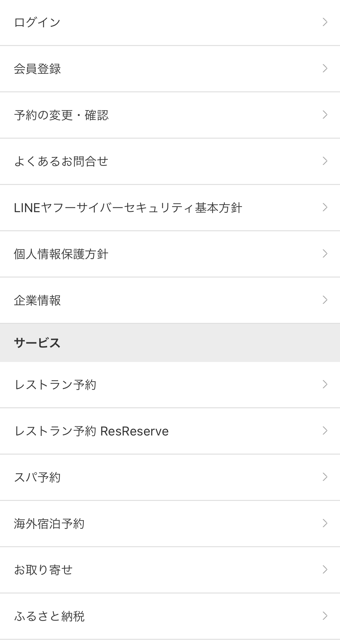The height and width of the screenshot is (644, 340).
Task: Open LINEヤフーサイバーセキュリティ基本方針 link
Action: pos(128,208)
